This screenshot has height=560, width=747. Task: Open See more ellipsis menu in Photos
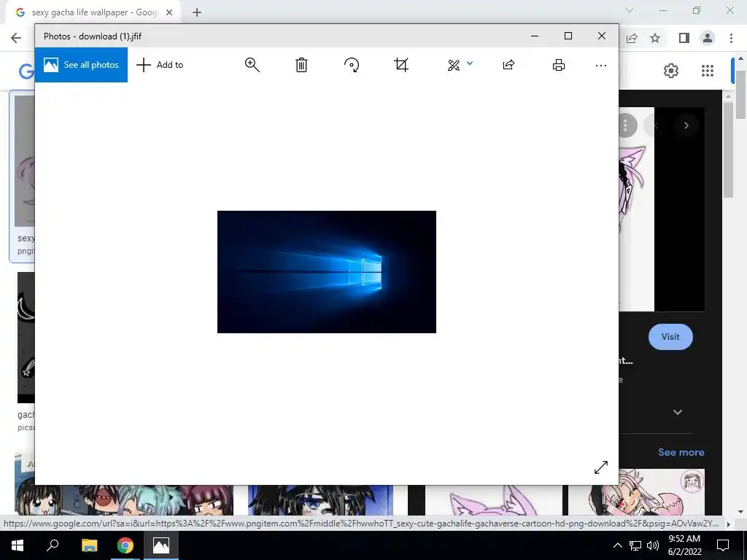coord(601,65)
